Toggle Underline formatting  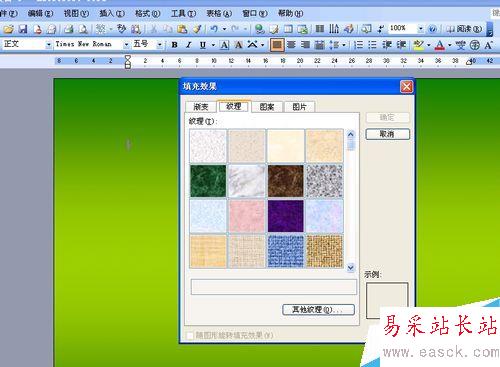coord(203,45)
